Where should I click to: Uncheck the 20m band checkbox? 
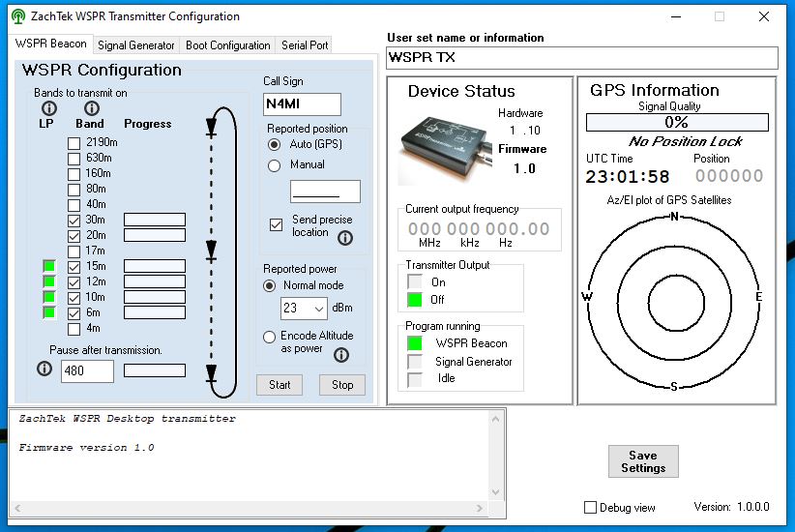tap(74, 236)
